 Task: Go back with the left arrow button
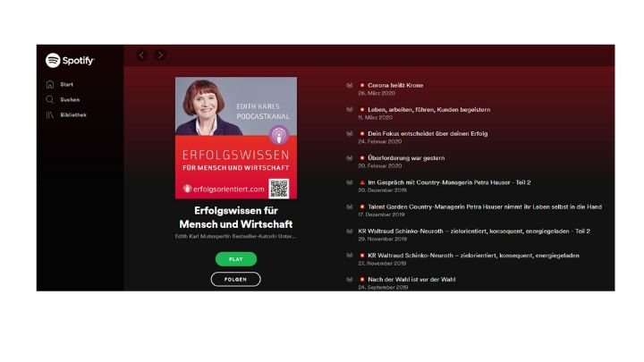click(141, 55)
